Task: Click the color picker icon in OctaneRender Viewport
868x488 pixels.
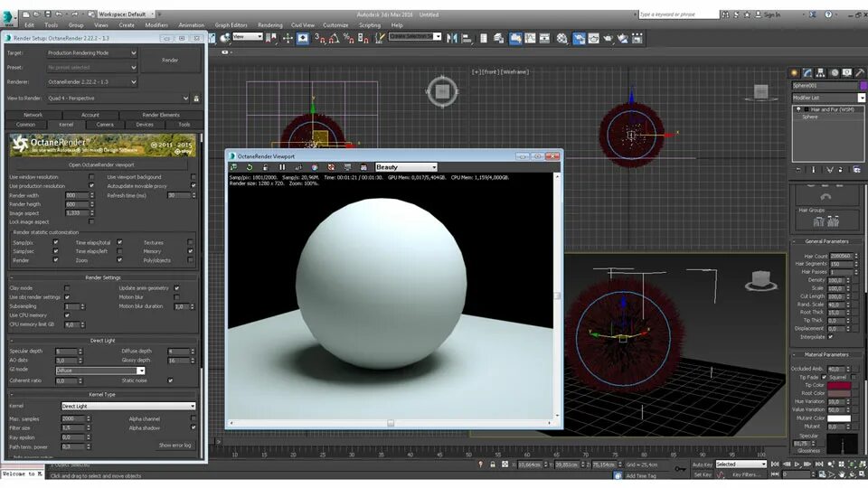Action: pyautogui.click(x=315, y=167)
